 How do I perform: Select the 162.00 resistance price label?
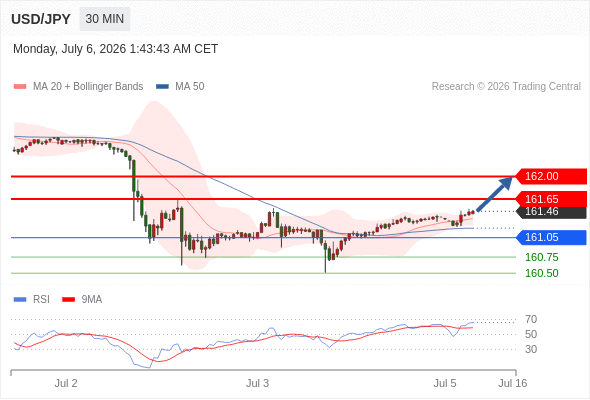[551, 176]
